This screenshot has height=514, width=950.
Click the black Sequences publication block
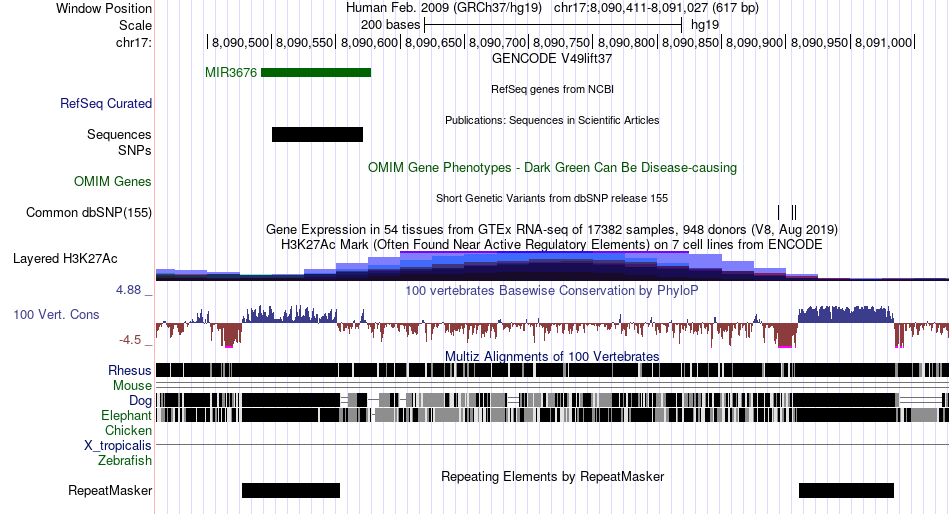(317, 135)
